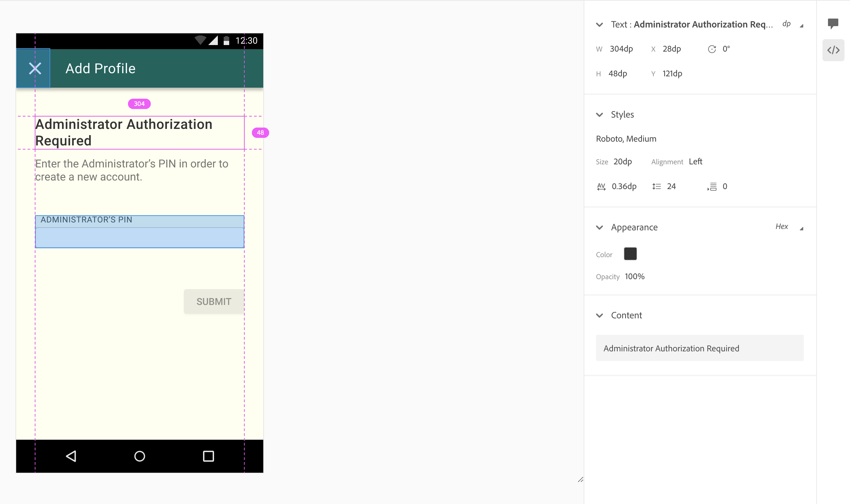This screenshot has width=850, height=504.
Task: Click the panel resize handle at bottom
Action: [581, 480]
